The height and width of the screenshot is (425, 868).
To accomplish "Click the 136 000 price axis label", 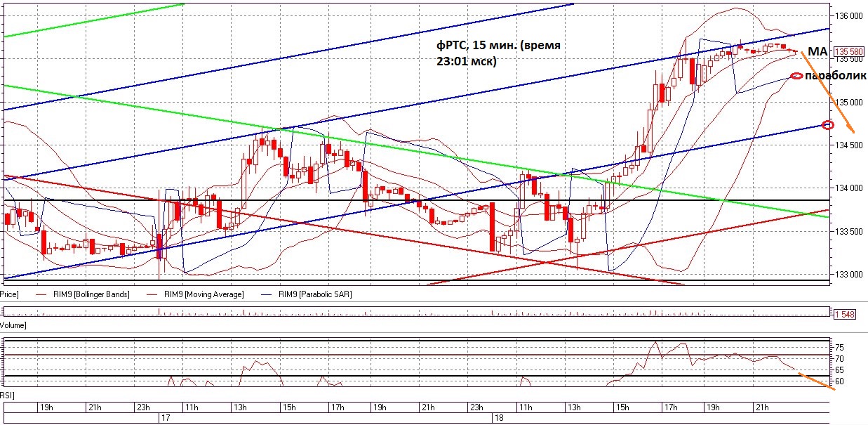I will tap(848, 15).
